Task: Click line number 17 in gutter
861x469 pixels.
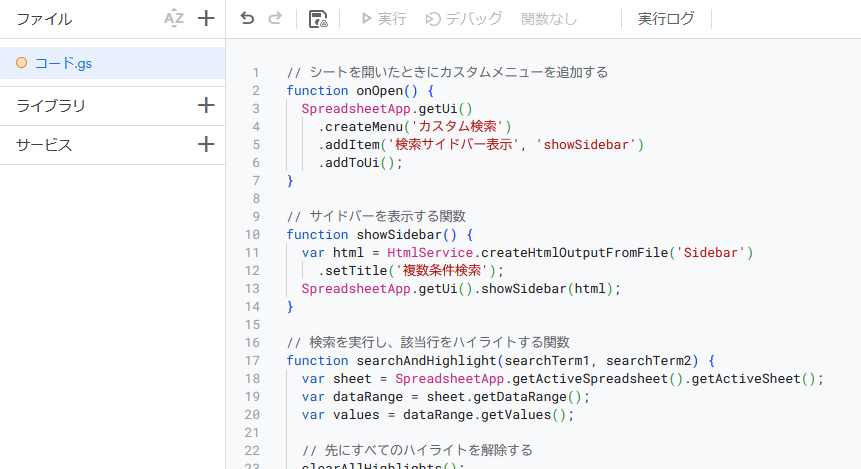Action: point(252,361)
